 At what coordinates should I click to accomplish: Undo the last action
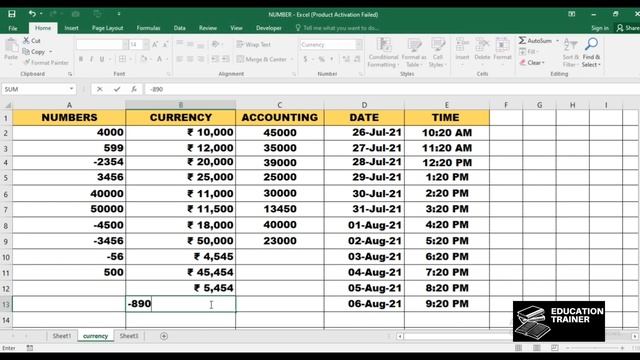pyautogui.click(x=32, y=14)
